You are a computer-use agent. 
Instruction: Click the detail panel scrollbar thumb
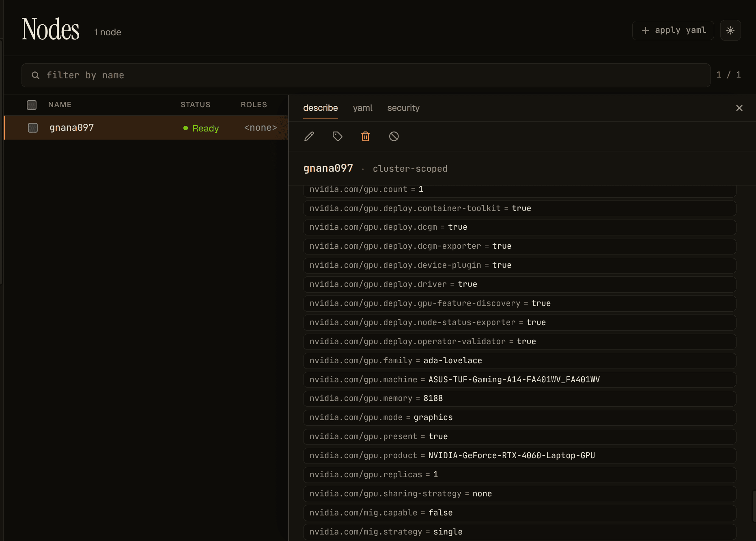pos(754,506)
